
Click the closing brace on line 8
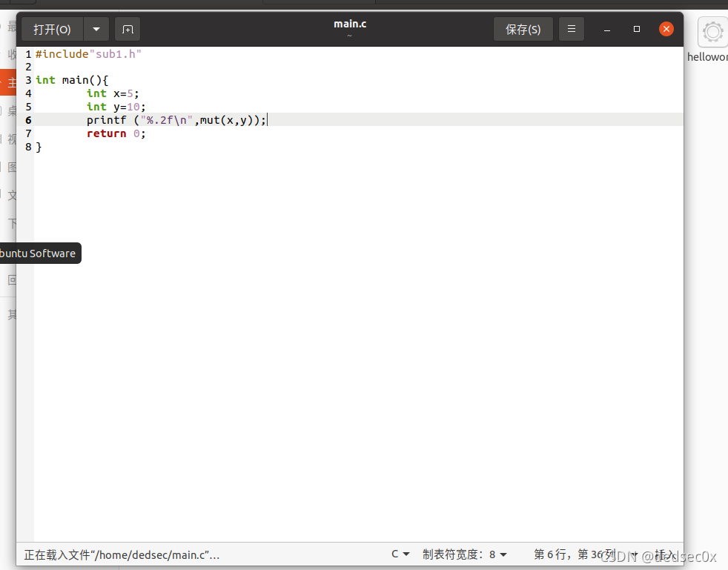(x=39, y=148)
